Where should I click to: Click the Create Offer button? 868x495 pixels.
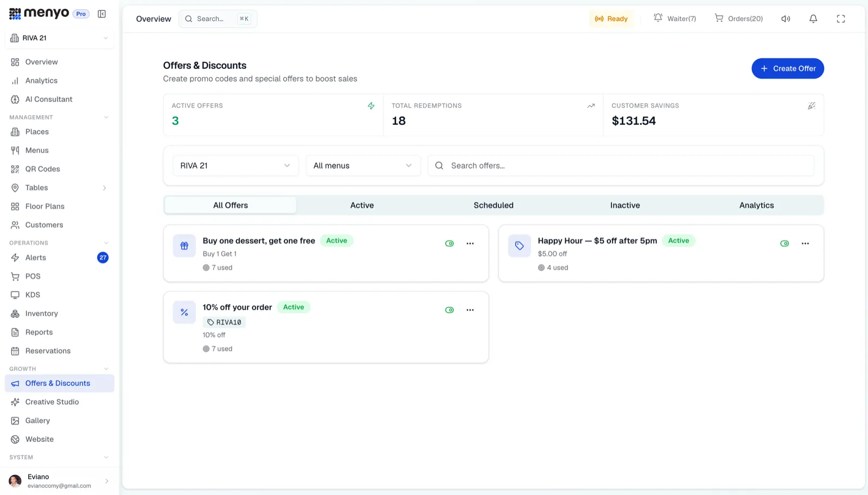click(x=788, y=68)
